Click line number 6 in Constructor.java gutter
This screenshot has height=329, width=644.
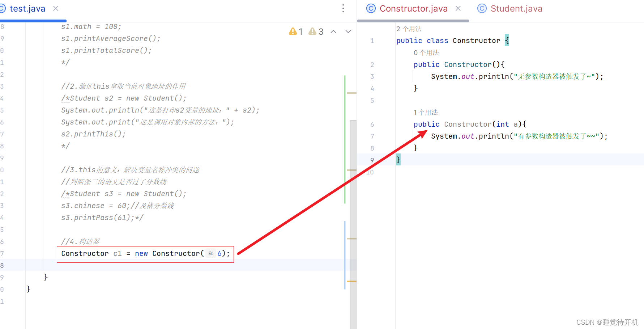pos(372,124)
